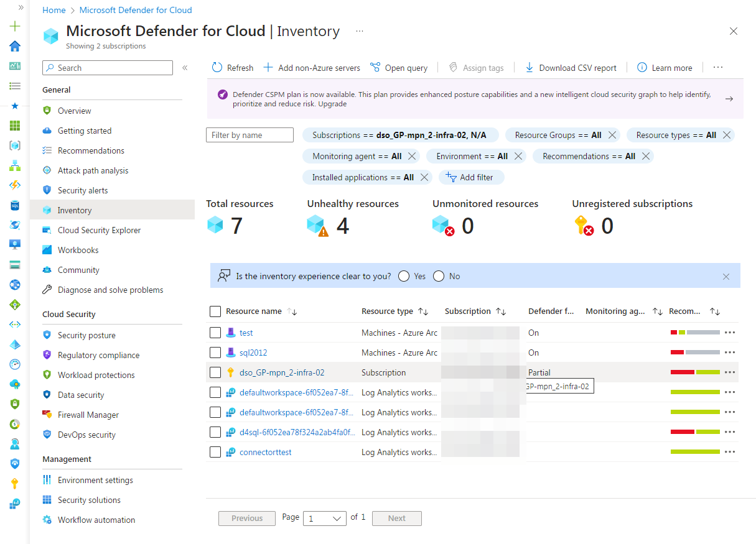Image resolution: width=756 pixels, height=544 pixels.
Task: Open Subscriptions filter pill
Action: click(399, 135)
